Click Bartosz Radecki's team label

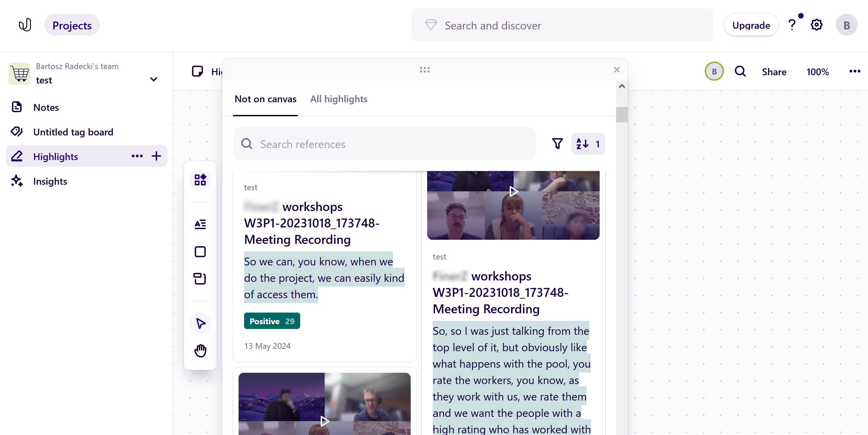pos(77,66)
